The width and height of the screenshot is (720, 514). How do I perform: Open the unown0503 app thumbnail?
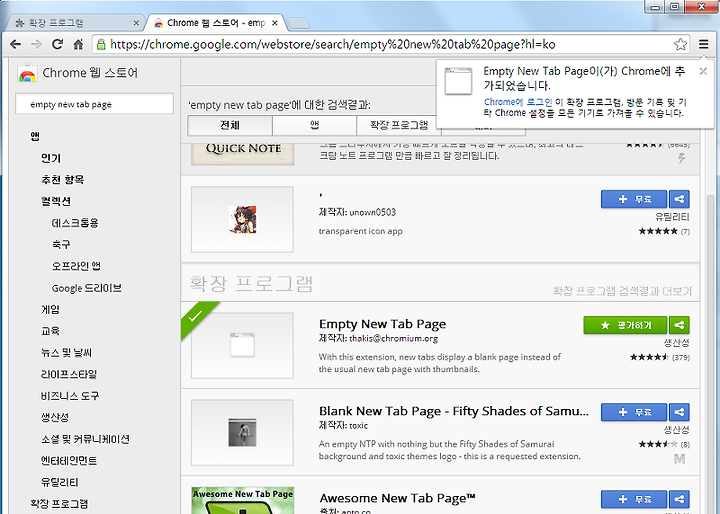click(242, 219)
